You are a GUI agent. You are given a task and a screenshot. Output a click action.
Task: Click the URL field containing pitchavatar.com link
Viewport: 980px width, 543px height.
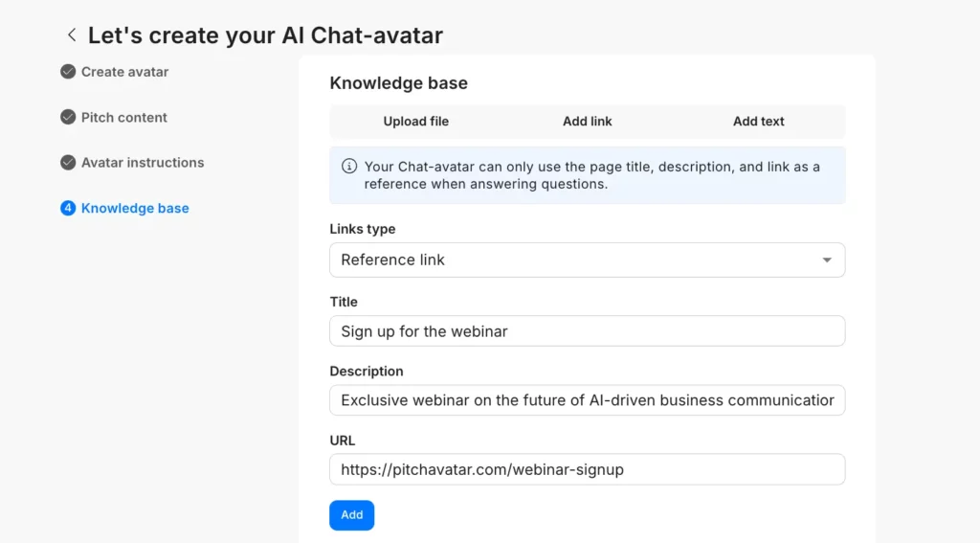tap(587, 469)
